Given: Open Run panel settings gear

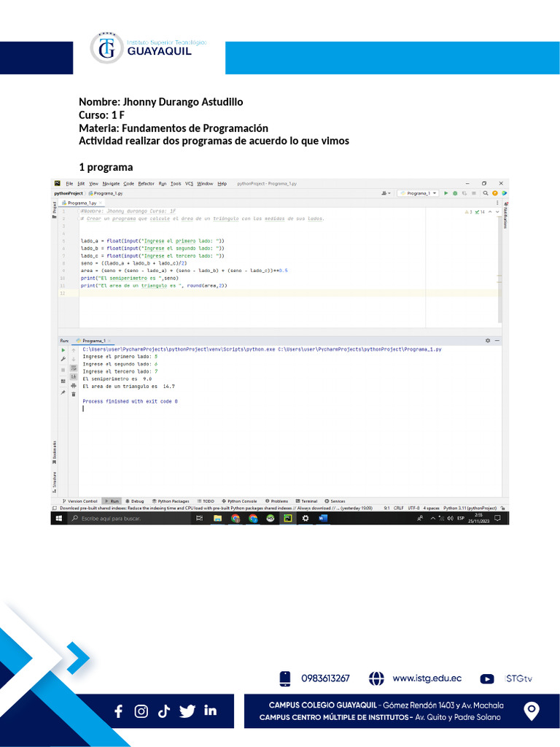Looking at the screenshot, I should pos(488,341).
